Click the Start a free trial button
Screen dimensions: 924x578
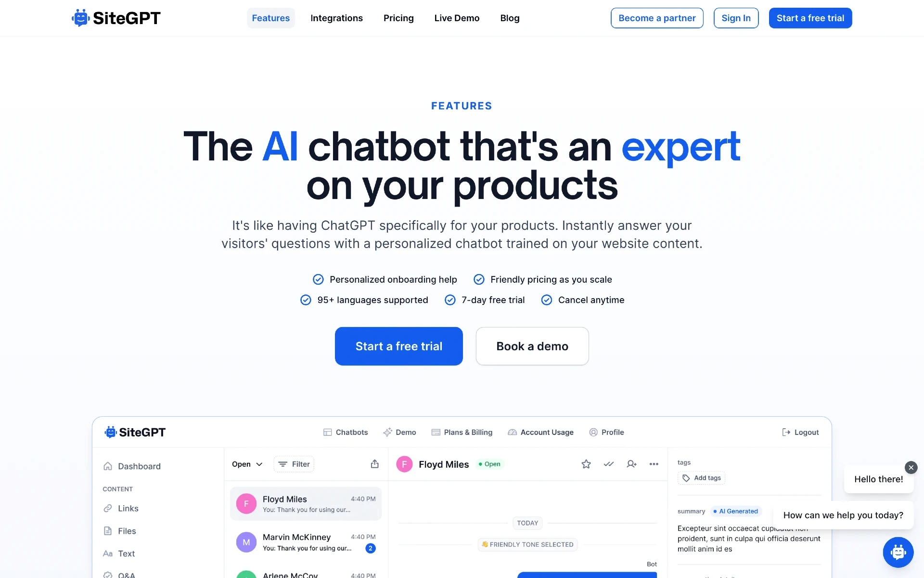tap(399, 346)
